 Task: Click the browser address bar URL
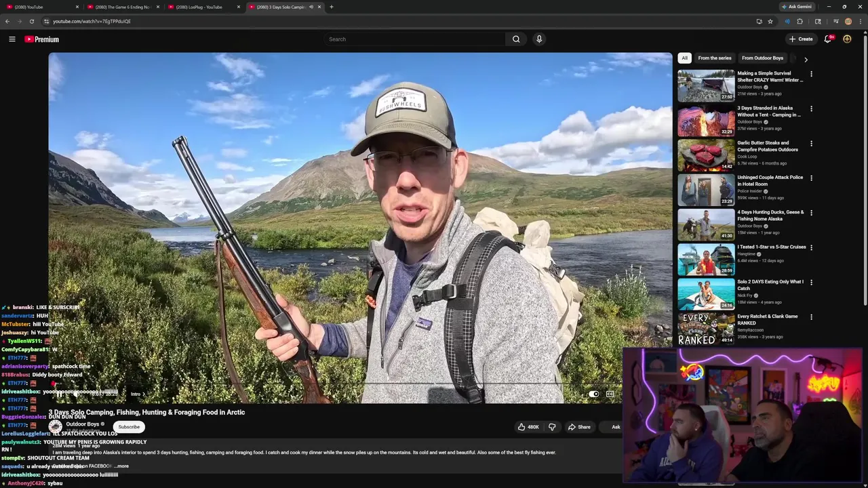tap(92, 21)
